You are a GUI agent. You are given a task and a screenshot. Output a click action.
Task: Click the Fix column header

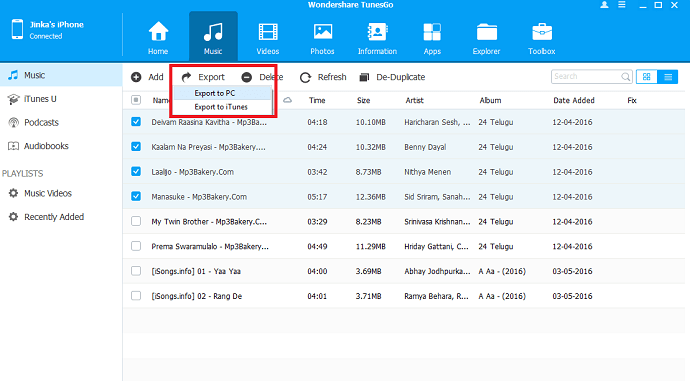pos(632,100)
